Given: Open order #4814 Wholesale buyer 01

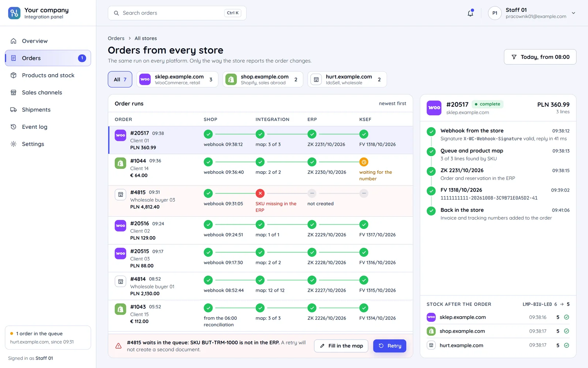Looking at the screenshot, I should (261, 286).
